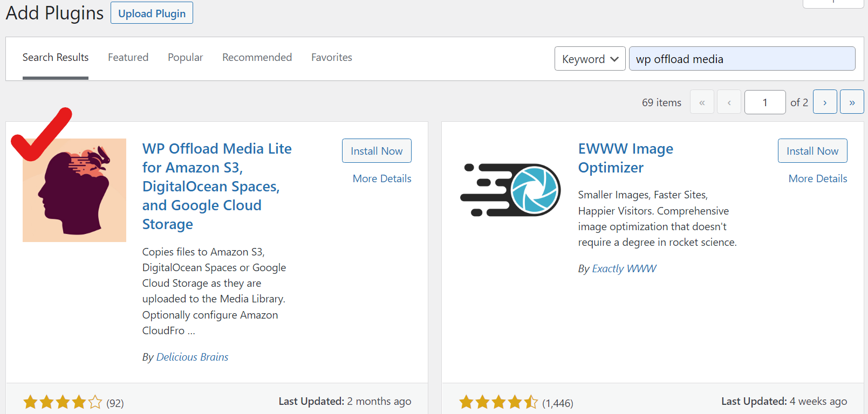
Task: Click the 'Add Plugins' page heading
Action: tap(54, 13)
